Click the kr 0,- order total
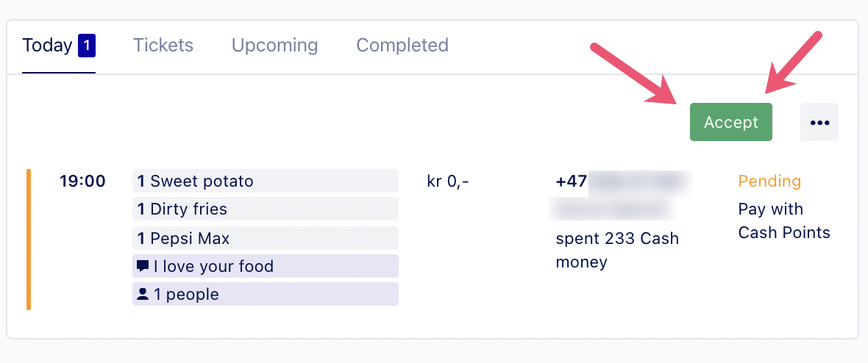Viewport: 868px width, 363px height. (448, 181)
